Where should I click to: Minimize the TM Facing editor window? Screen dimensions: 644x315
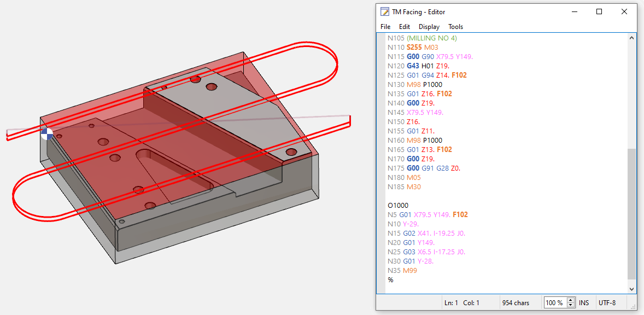pos(574,11)
